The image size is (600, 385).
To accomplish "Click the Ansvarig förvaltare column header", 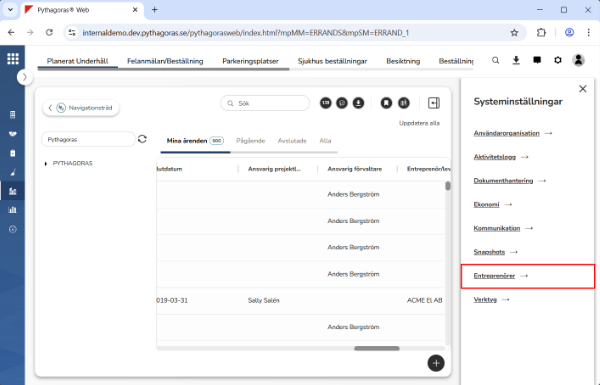I will pyautogui.click(x=355, y=169).
